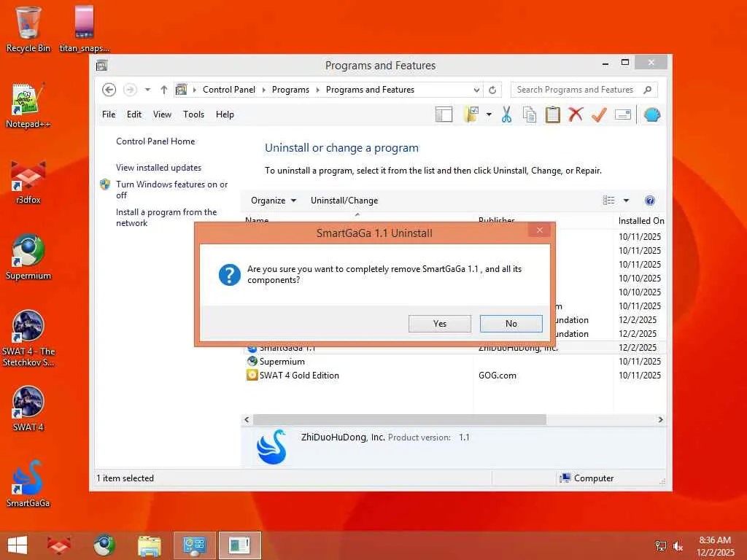The height and width of the screenshot is (560, 747).
Task: Click the Control Panel taskbar button
Action: pyautogui.click(x=194, y=545)
